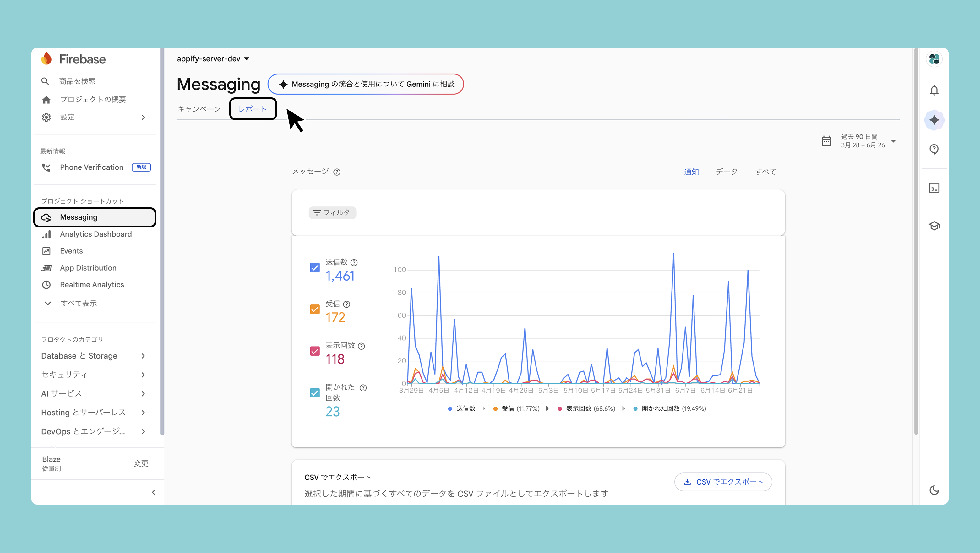Viewport: 980px width, 553px height.
Task: Click the Gemini に相談 button
Action: click(366, 84)
